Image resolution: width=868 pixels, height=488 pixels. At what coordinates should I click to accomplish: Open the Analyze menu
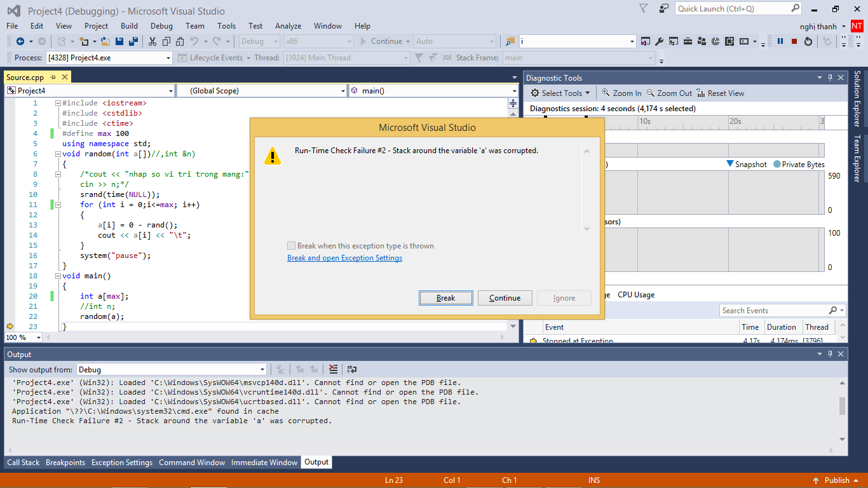click(x=288, y=26)
